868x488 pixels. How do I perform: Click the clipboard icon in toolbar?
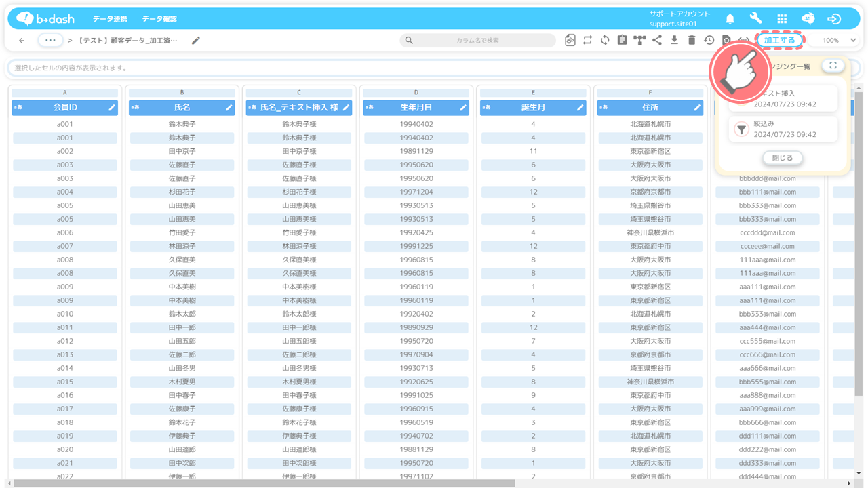click(622, 41)
